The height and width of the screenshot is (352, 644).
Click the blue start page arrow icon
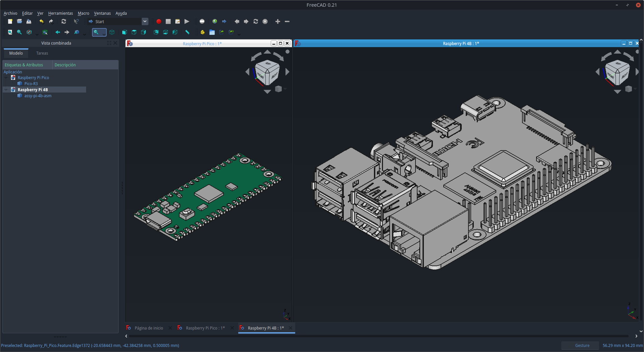[224, 21]
